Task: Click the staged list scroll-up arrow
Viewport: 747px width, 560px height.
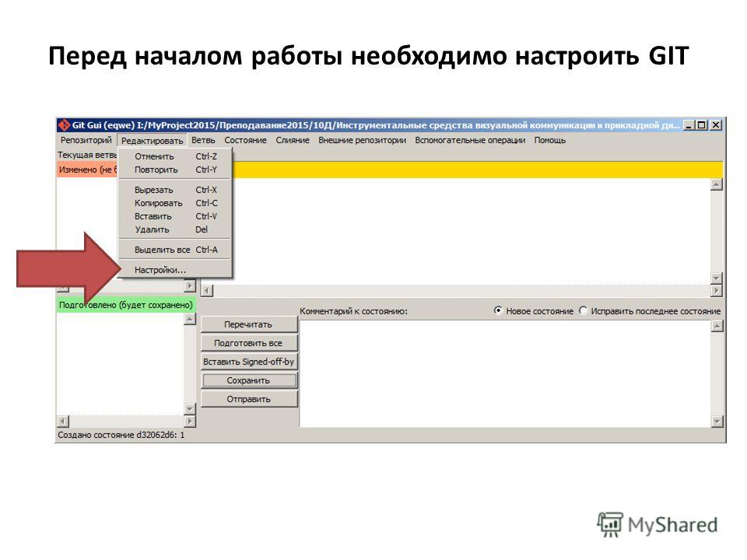Action: tap(190, 319)
